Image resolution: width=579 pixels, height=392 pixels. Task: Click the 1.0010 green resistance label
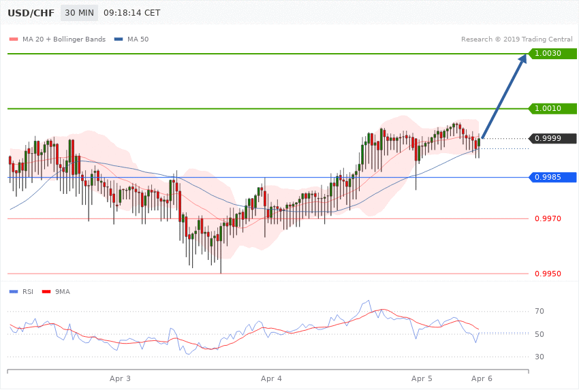pos(552,108)
